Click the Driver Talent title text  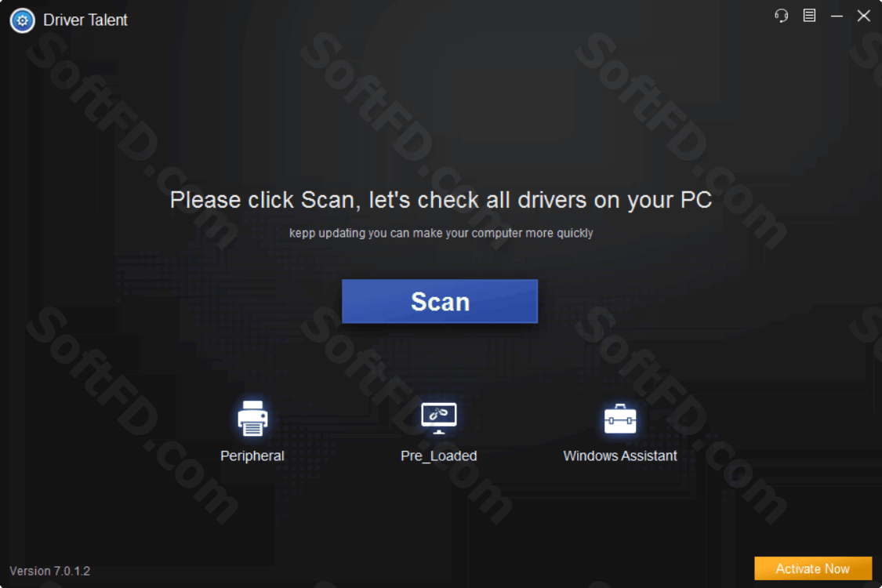[x=85, y=20]
